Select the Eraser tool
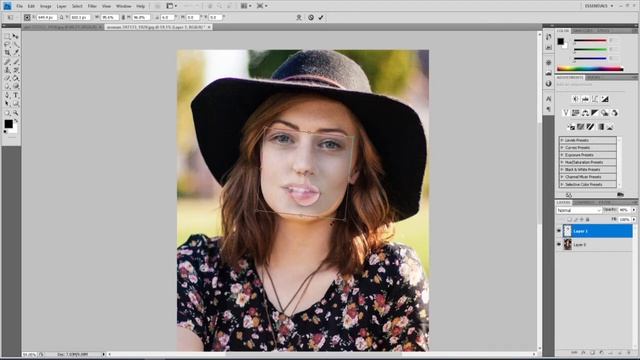The image size is (640, 360). pos(7,78)
